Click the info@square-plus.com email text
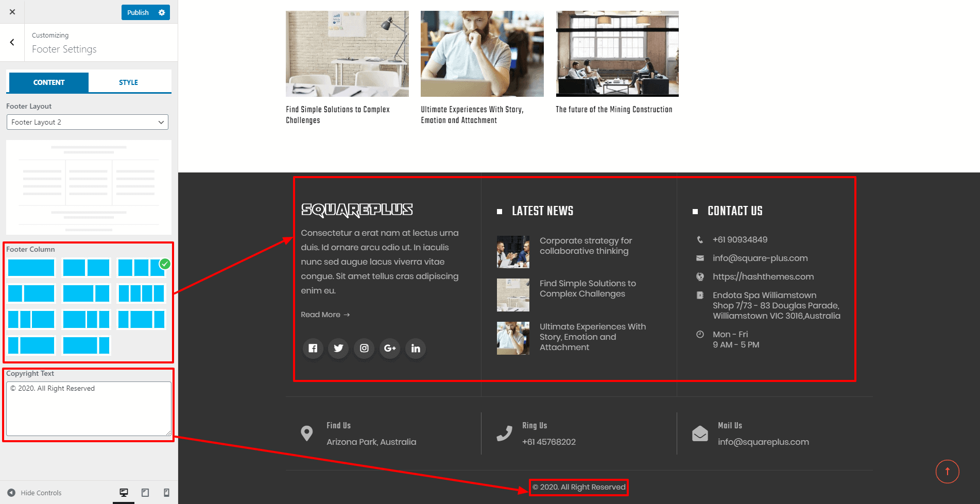This screenshot has width=980, height=504. tap(760, 258)
